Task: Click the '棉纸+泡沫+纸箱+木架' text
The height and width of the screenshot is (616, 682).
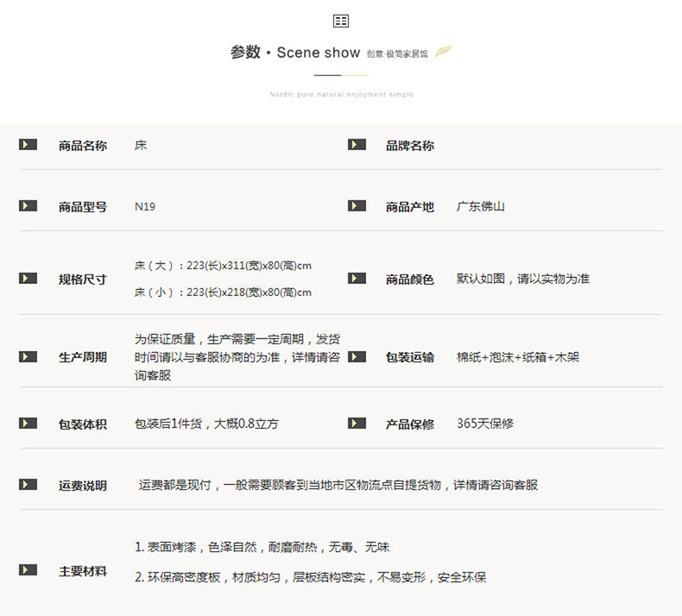Action: click(x=518, y=357)
